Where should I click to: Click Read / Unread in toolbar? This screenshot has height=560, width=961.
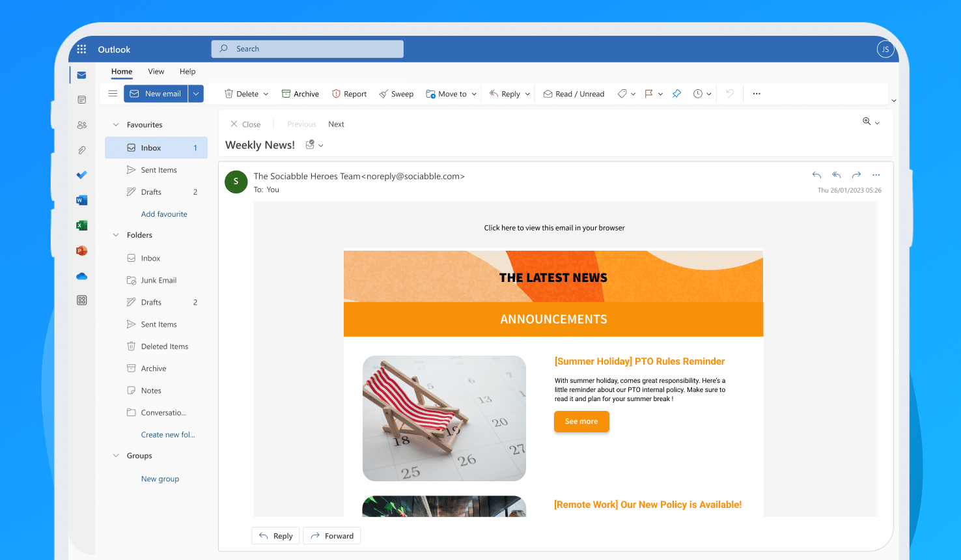[574, 94]
